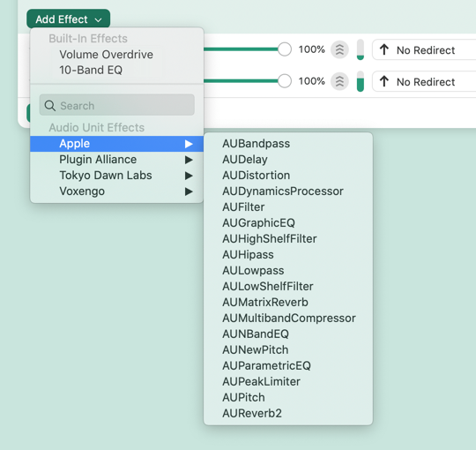The width and height of the screenshot is (476, 450).
Task: Click the magnifier icon in Search field
Action: pos(49,106)
